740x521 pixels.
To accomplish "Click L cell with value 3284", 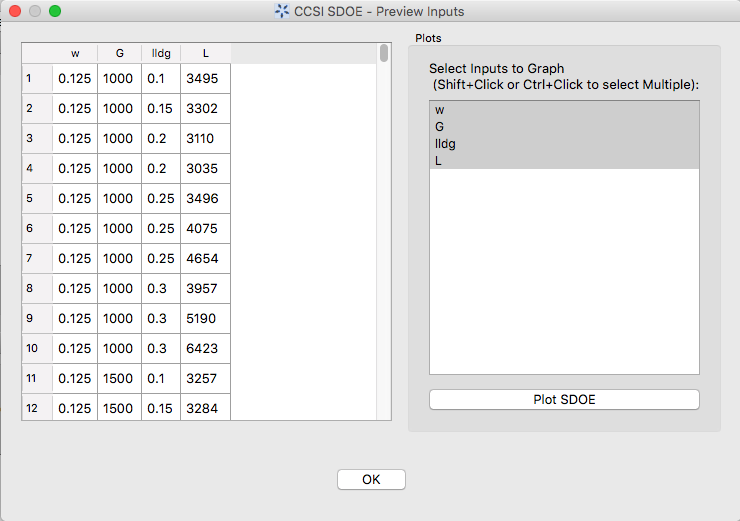I will tap(205, 407).
